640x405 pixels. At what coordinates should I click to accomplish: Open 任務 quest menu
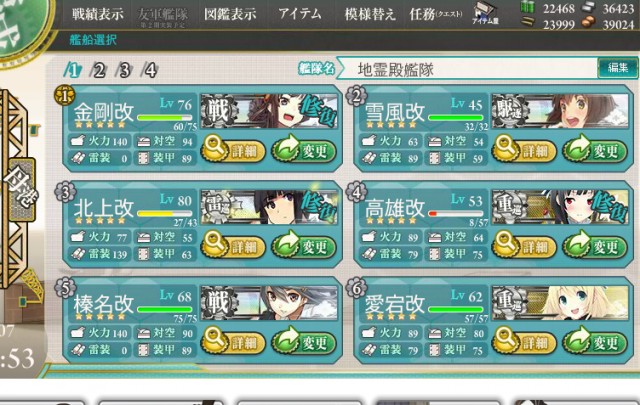436,14
